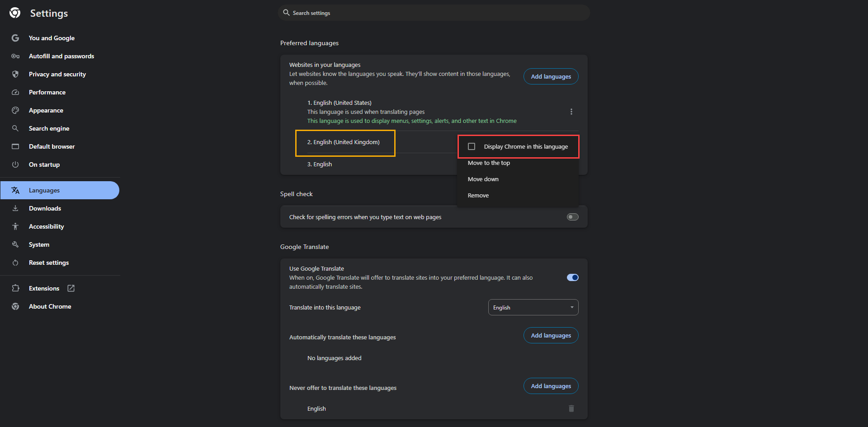This screenshot has width=868, height=427.
Task: Click No languages added text
Action: [335, 358]
